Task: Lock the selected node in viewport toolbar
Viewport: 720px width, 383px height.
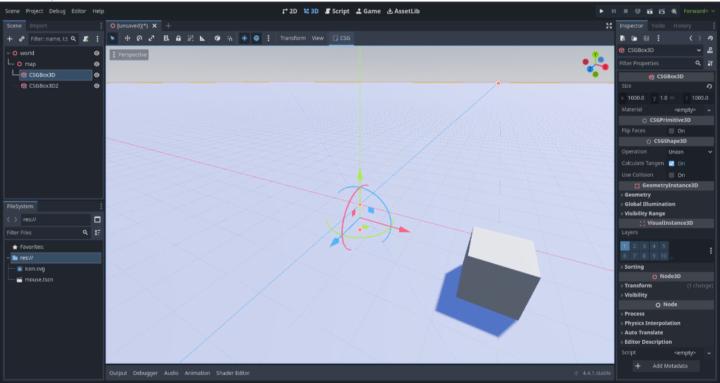Action: coord(178,38)
